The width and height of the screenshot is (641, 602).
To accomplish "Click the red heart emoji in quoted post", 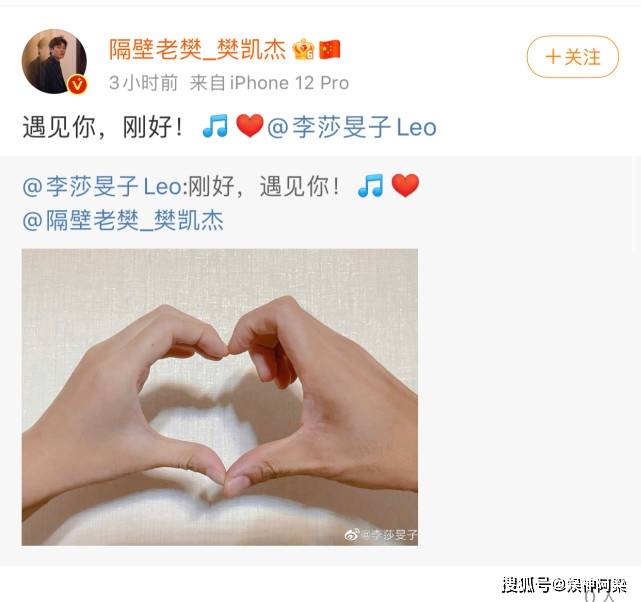I will (405, 186).
